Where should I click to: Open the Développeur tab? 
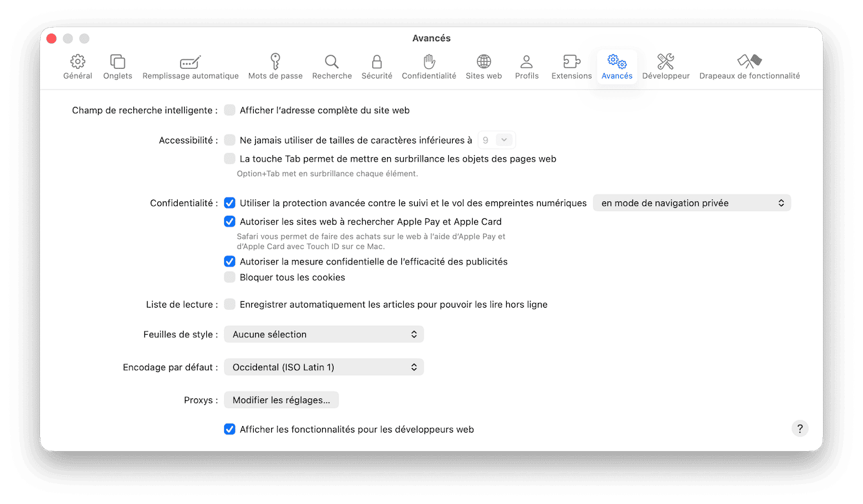click(x=666, y=66)
